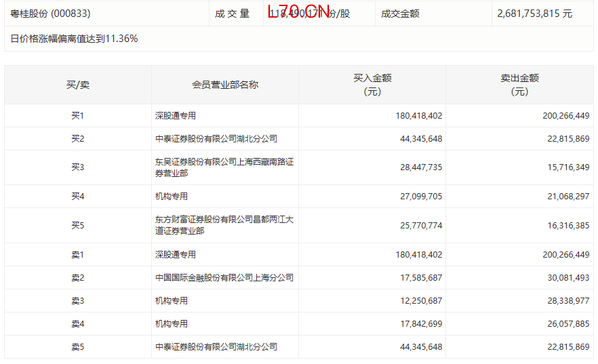Click 机构专用 in the 买4 row
This screenshot has height=364, width=598.
pyautogui.click(x=172, y=197)
